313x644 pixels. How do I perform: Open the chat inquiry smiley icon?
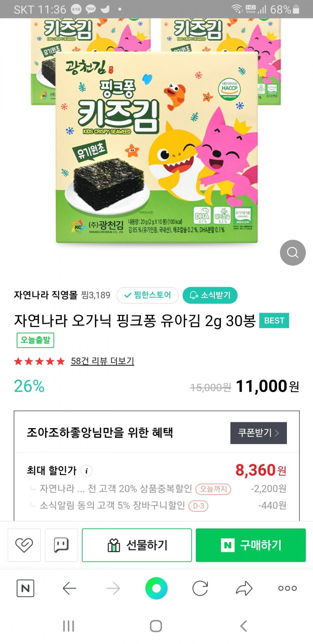tap(61, 545)
